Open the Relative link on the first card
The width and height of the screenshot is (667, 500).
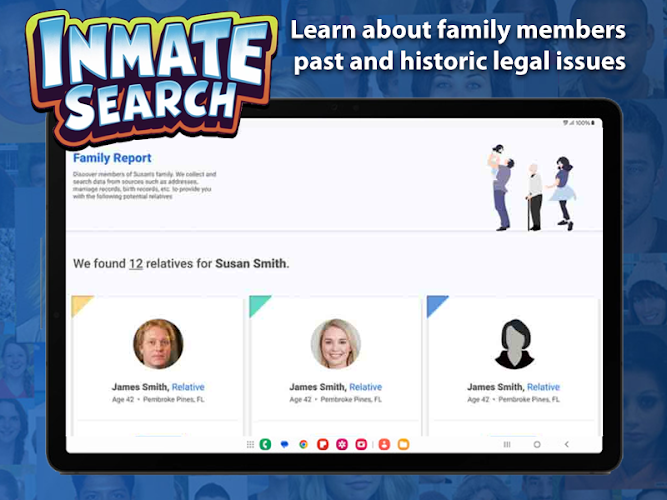[188, 387]
